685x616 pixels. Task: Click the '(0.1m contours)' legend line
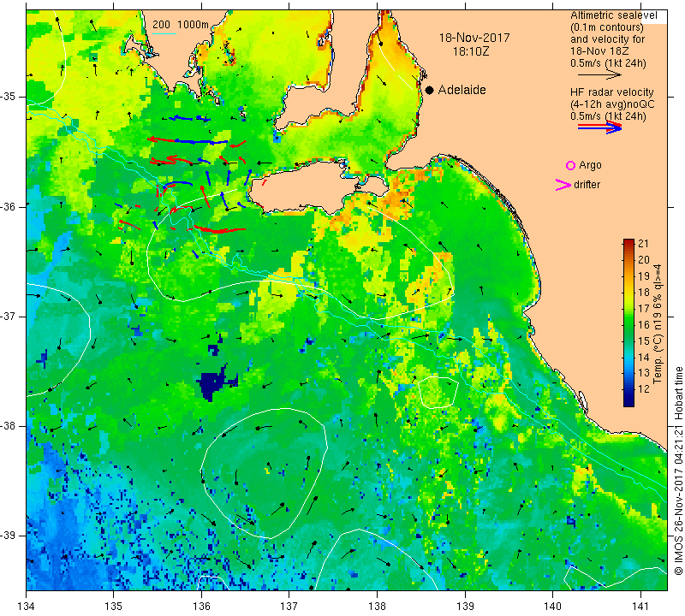coord(607,27)
